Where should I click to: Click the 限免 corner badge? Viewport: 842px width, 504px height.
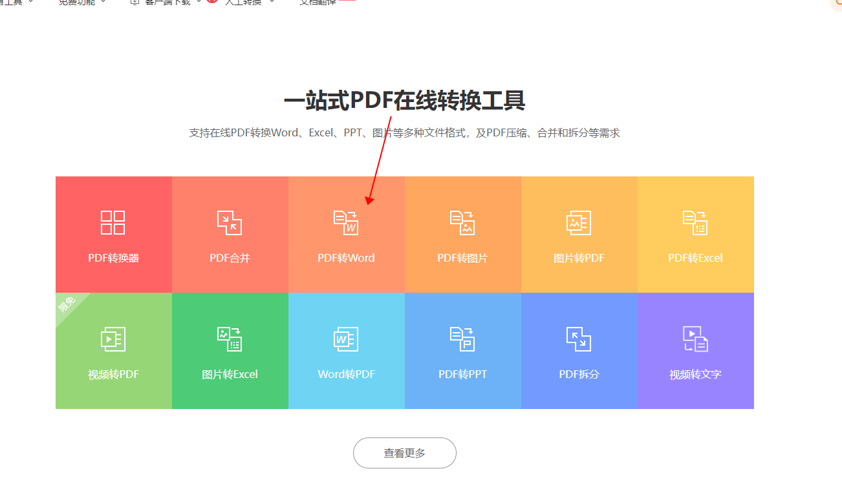pos(68,305)
